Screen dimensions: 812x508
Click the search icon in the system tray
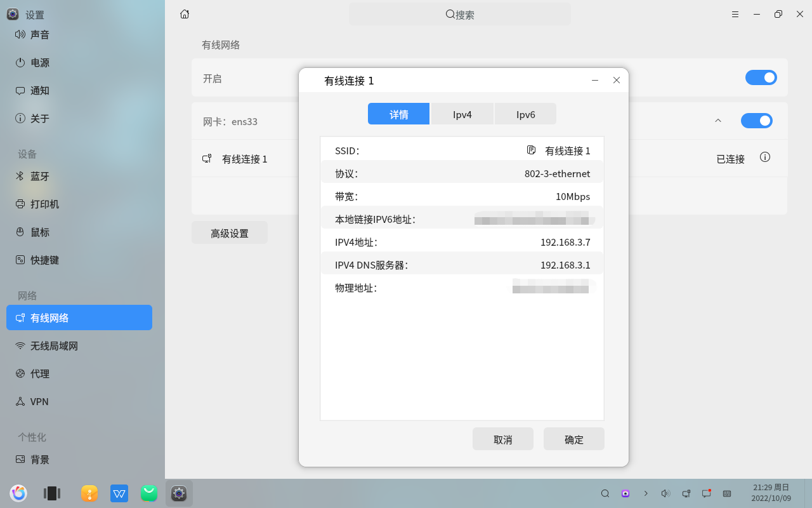[605, 493]
